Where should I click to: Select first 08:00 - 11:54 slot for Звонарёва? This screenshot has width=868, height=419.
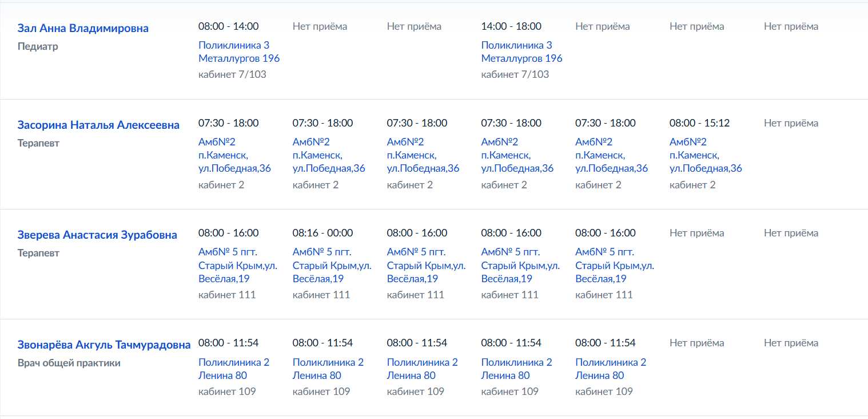pos(228,343)
